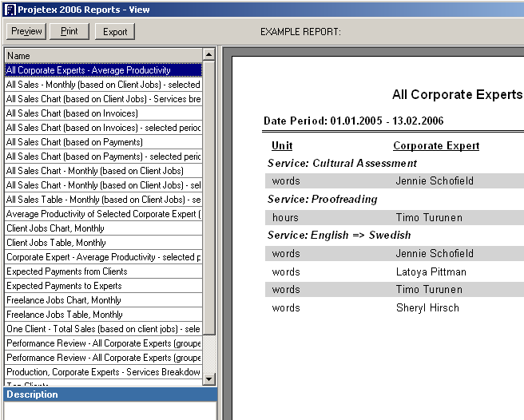Viewport: 524px width, 420px height.
Task: Click the Name column header
Action: 102,56
